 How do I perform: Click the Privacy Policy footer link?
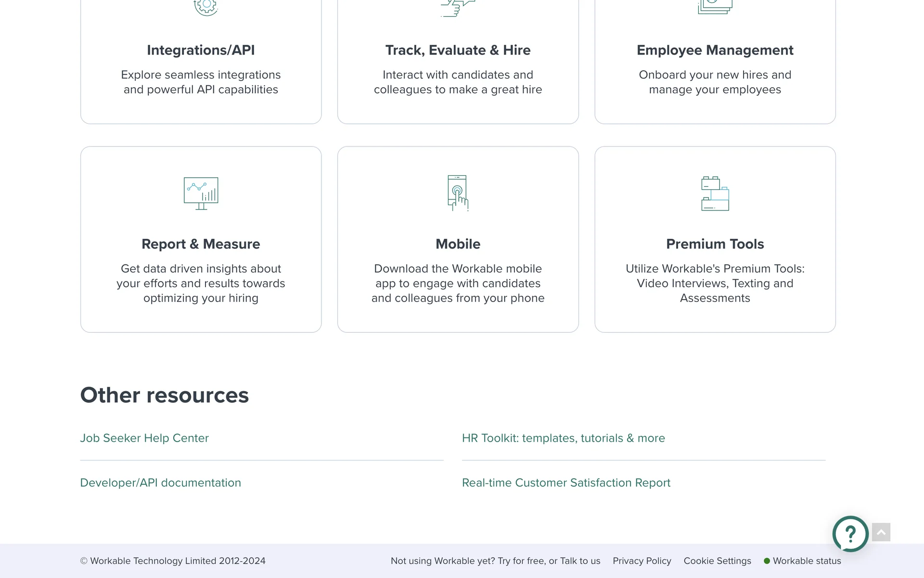pos(642,561)
